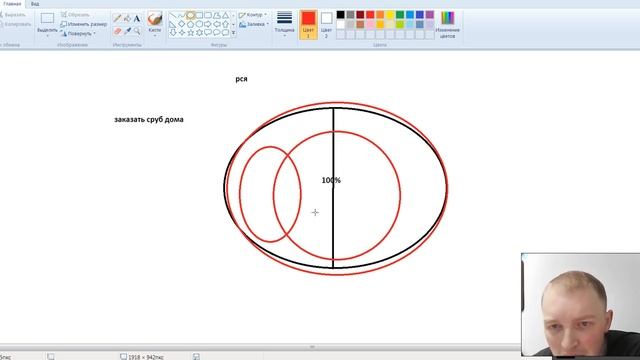Open the Rotate (Повернуть) dropdown

pyautogui.click(x=78, y=33)
